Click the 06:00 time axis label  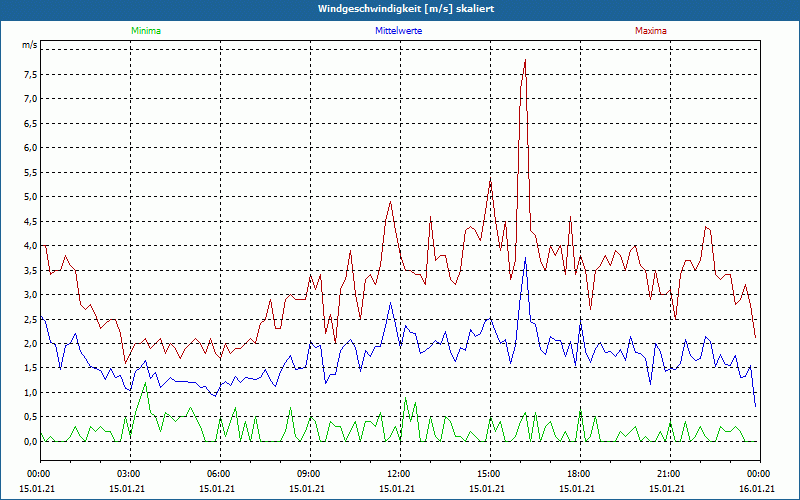point(220,473)
